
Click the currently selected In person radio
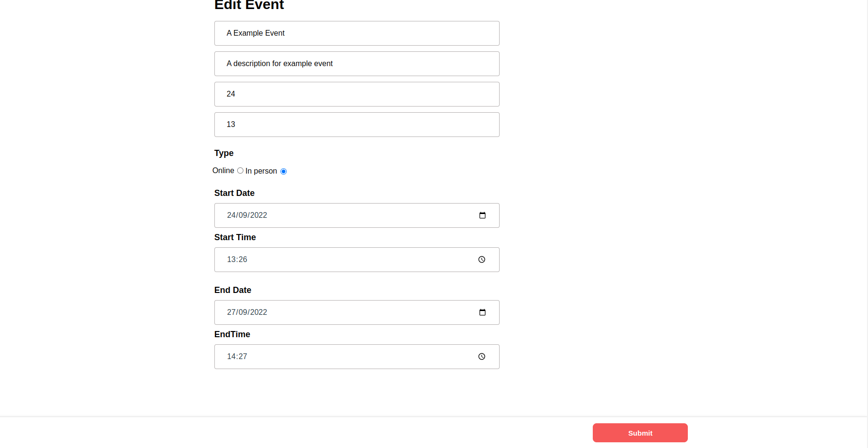click(283, 171)
